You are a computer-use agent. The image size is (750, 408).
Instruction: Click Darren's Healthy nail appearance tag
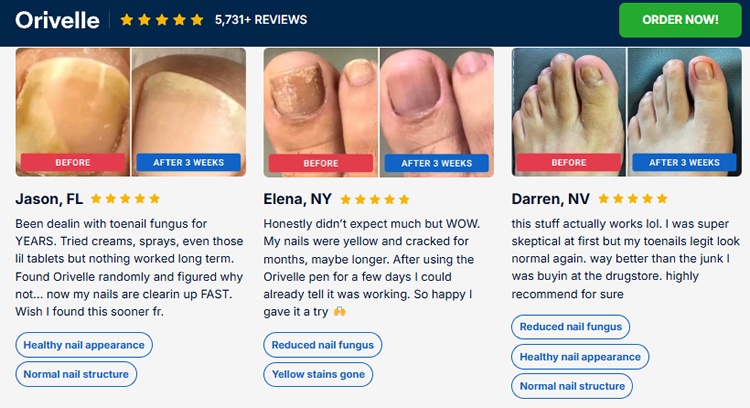580,357
